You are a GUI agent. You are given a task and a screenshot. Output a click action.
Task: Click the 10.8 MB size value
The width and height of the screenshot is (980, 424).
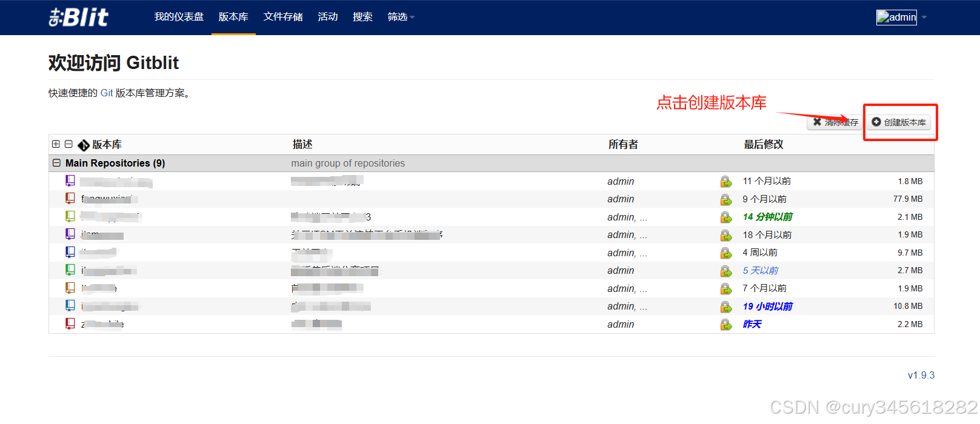click(x=908, y=306)
